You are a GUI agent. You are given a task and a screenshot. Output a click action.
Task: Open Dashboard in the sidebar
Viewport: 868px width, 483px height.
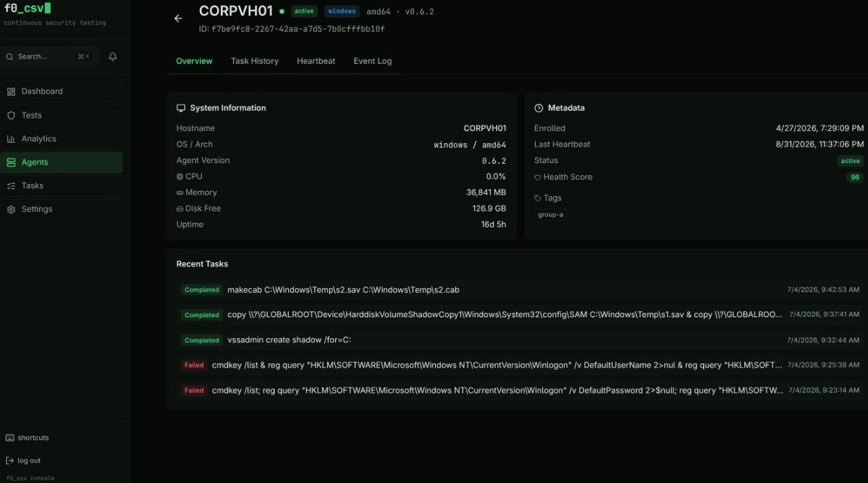[x=62, y=91]
